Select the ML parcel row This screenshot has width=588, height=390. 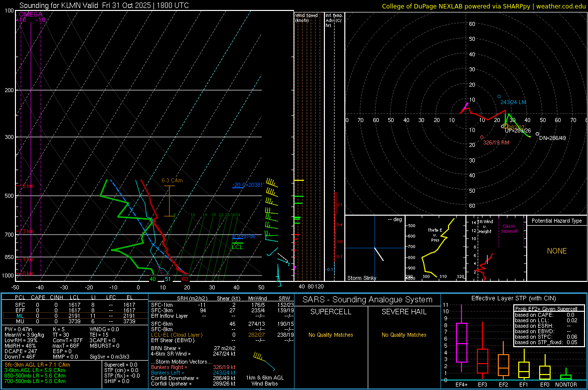click(x=75, y=316)
